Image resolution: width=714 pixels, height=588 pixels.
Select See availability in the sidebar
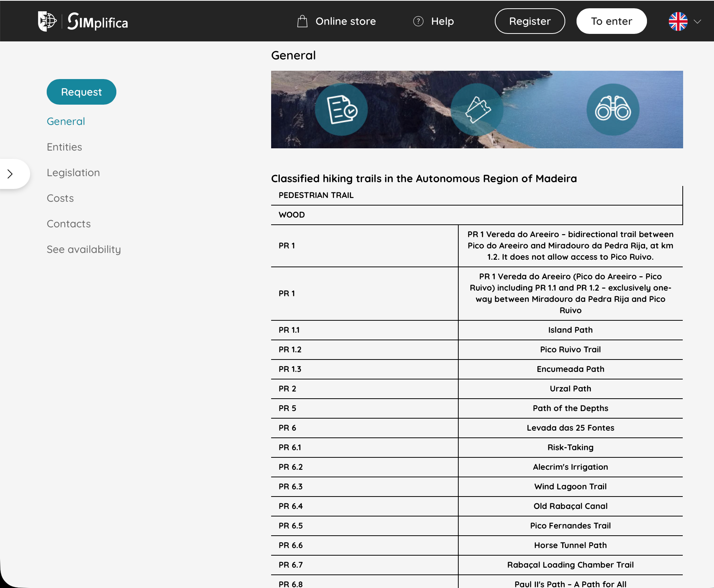pos(84,249)
